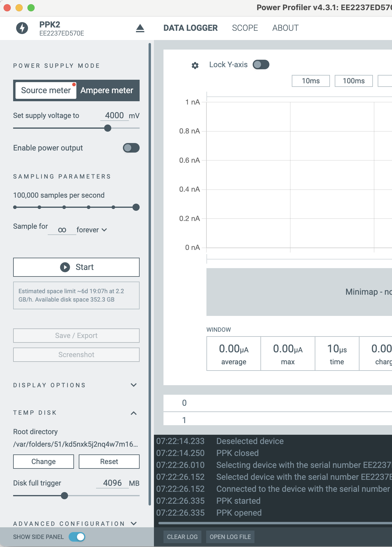Screen dimensions: 392x547
Task: Click the PPK2 lightning bolt device icon
Action: [22, 28]
